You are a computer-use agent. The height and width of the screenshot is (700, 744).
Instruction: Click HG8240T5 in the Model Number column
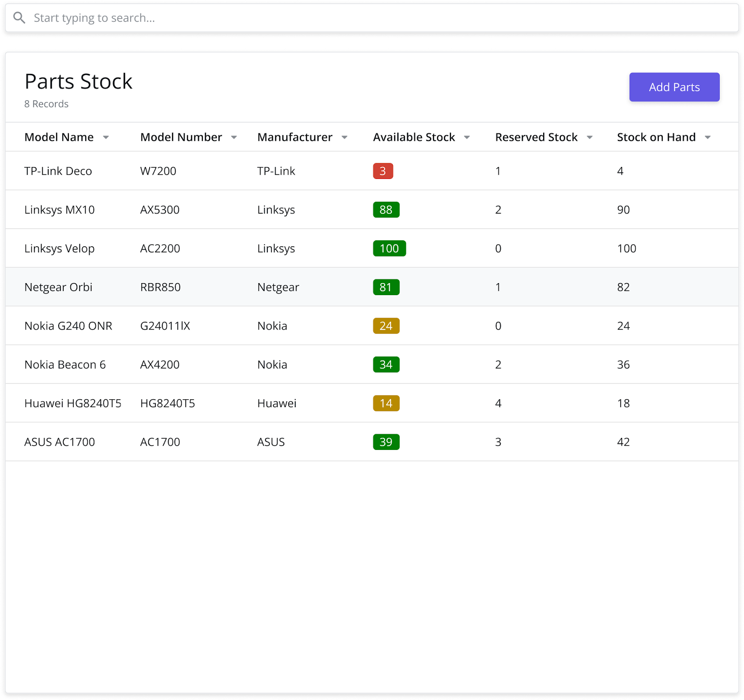pos(168,403)
